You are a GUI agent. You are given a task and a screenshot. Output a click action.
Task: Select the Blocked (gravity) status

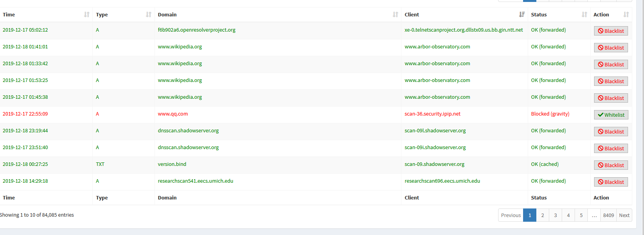(x=550, y=114)
